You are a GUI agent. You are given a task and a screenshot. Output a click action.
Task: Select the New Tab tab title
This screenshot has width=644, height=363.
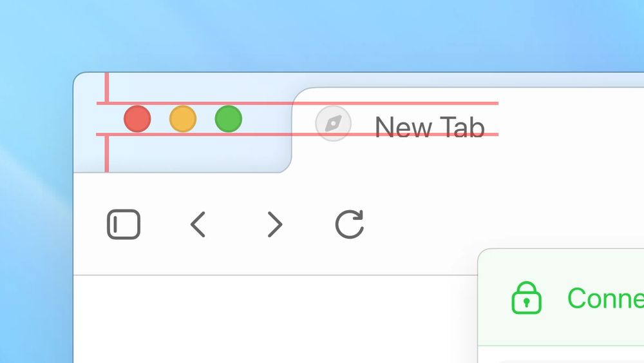pos(430,127)
